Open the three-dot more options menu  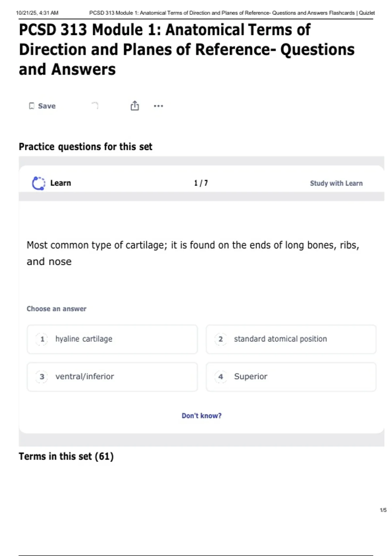coord(158,106)
